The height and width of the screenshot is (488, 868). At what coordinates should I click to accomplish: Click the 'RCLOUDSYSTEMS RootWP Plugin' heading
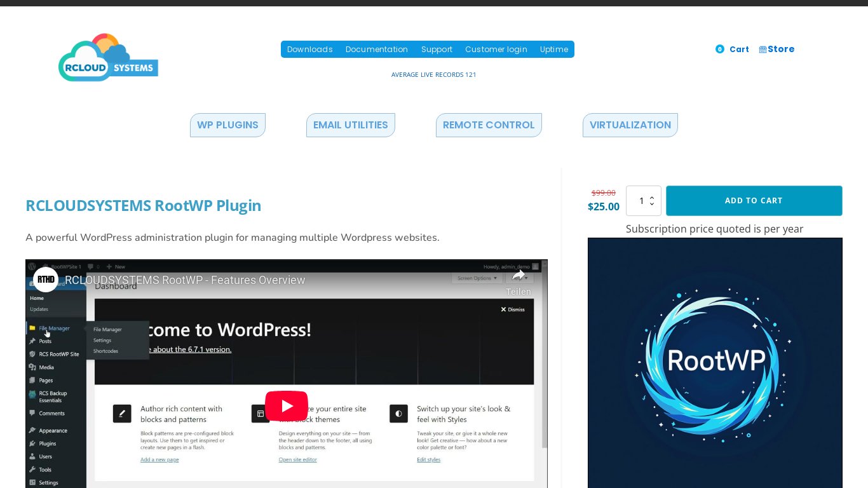[x=143, y=206]
